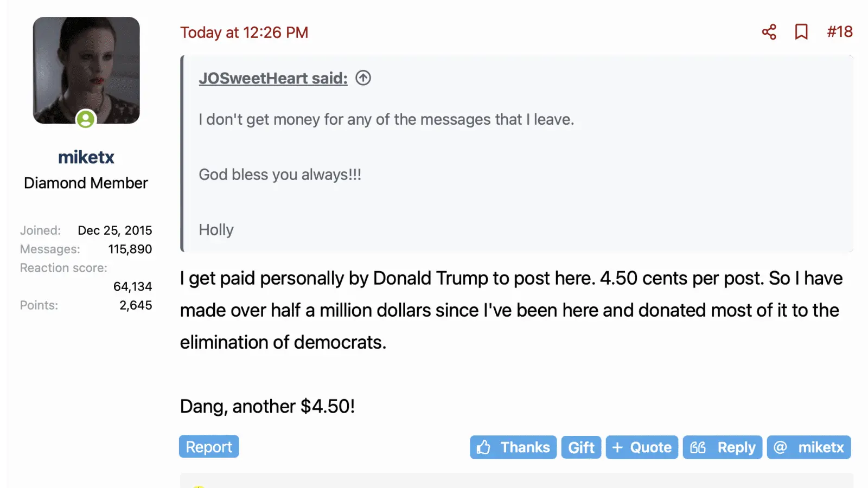Click the thumbs-up icon on Thanks button
The width and height of the screenshot is (868, 488).
click(x=483, y=447)
